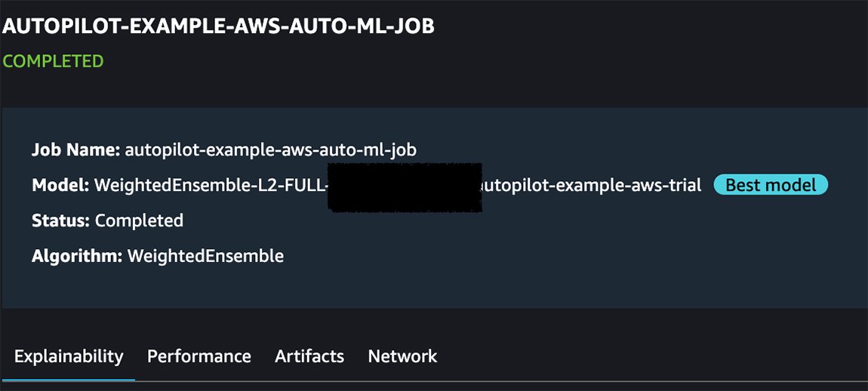This screenshot has height=391, width=868.
Task: Click the WeightedEnsemble algorithm value
Action: (x=205, y=256)
